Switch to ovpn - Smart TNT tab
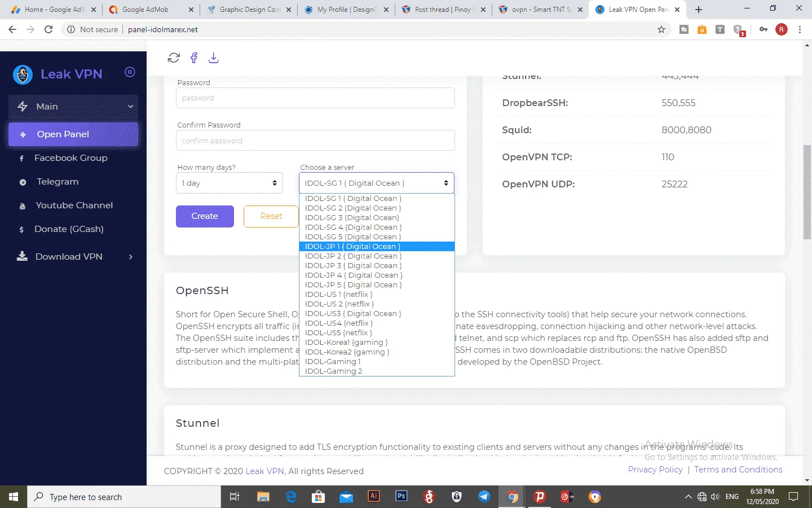812x508 pixels. 541,10
